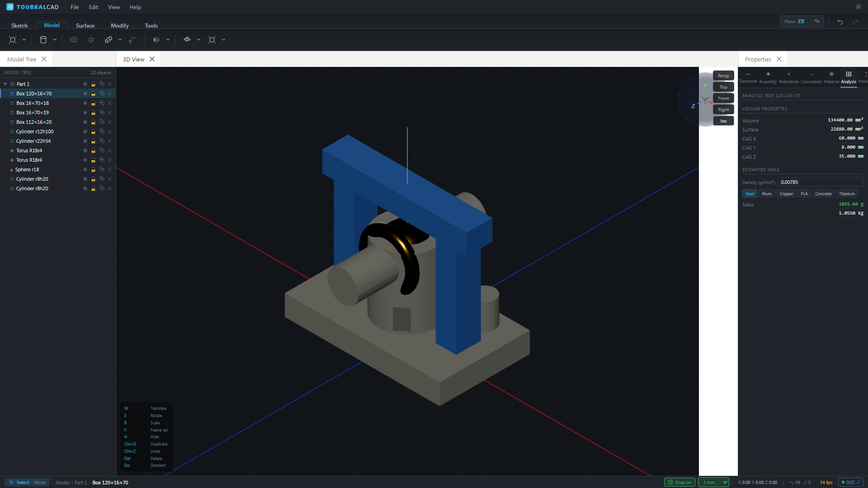Lock the Sphere r18 object
Viewport: 868px width, 488px height.
[x=93, y=170]
